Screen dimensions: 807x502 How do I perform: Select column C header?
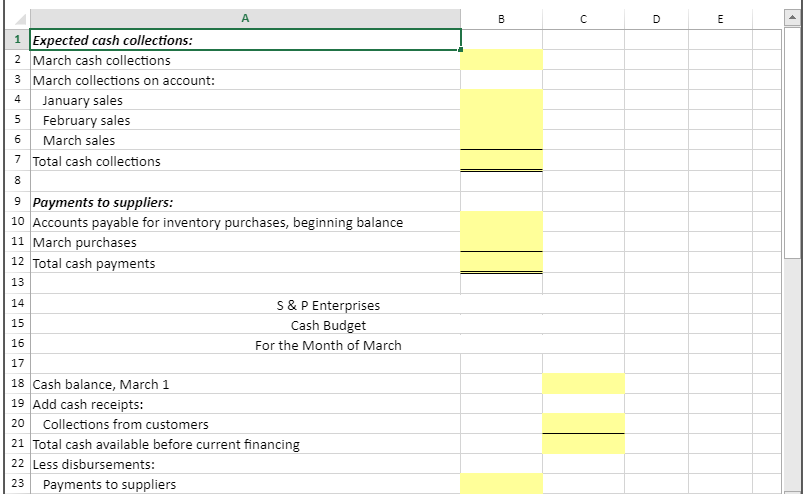coord(583,19)
